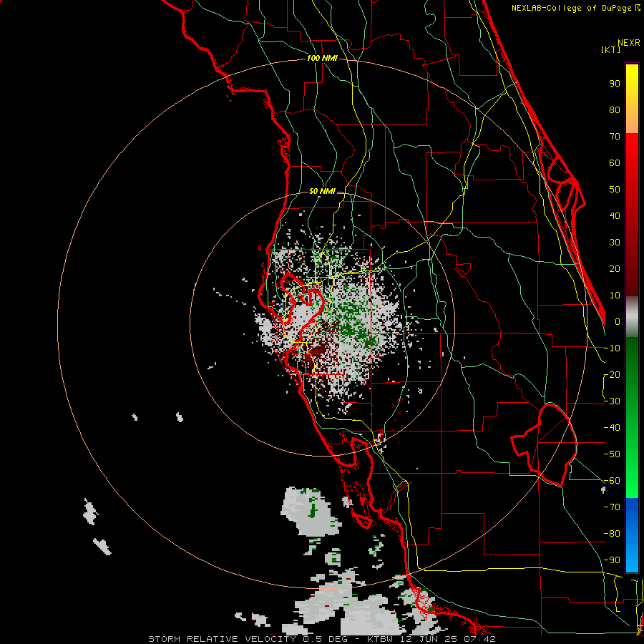The height and width of the screenshot is (644, 644).
Task: Click the 90 value on velocity scale
Action: pos(615,84)
